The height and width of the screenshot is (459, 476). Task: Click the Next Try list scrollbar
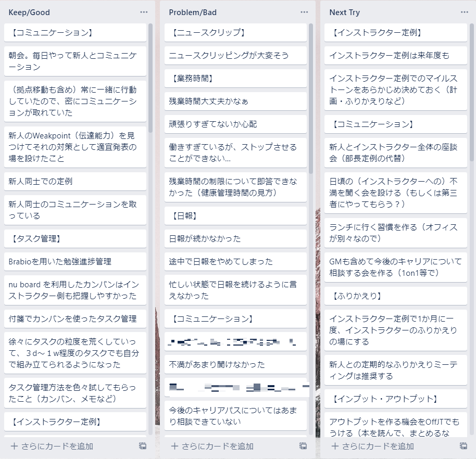click(x=472, y=93)
